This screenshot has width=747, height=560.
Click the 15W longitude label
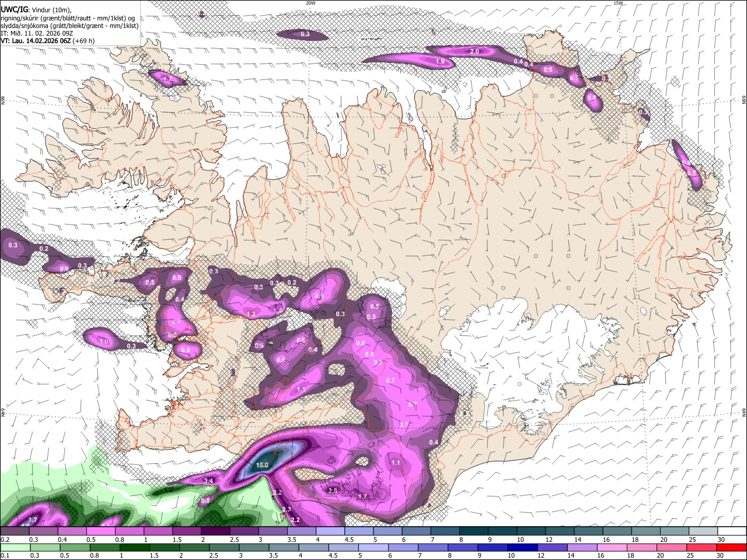pos(618,3)
